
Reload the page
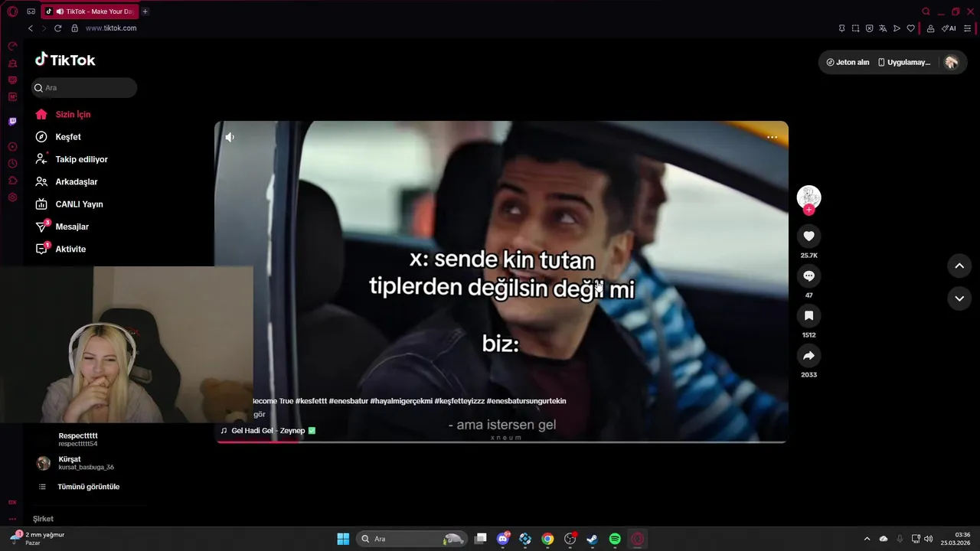click(x=57, y=28)
